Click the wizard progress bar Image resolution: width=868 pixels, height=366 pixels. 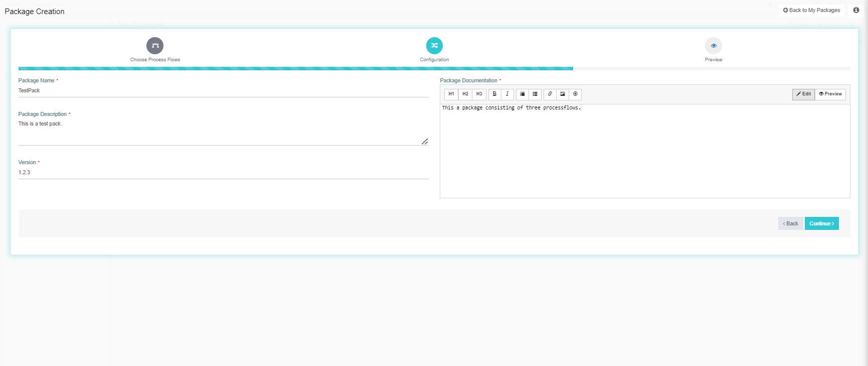(x=434, y=68)
